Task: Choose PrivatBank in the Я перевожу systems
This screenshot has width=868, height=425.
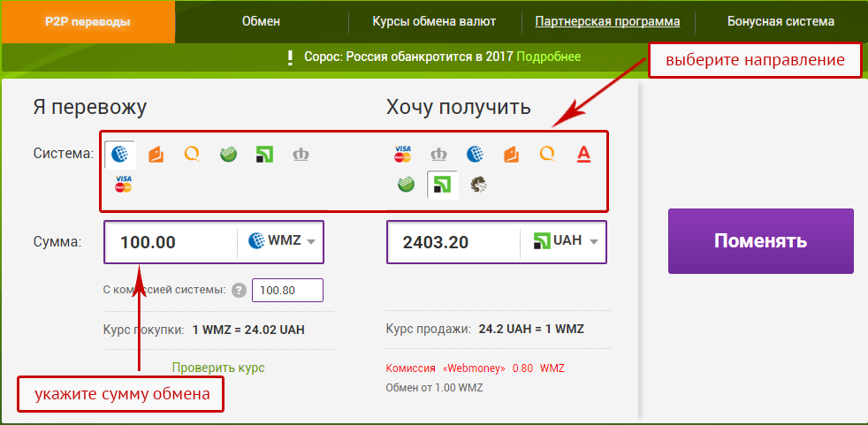Action: (264, 155)
